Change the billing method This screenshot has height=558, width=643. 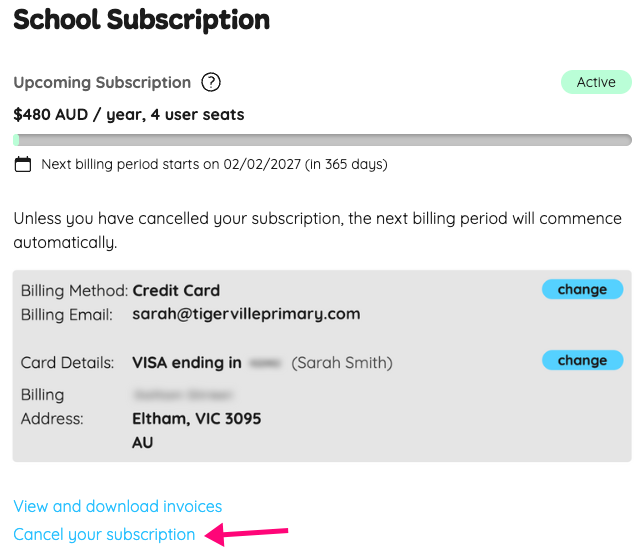[582, 290]
